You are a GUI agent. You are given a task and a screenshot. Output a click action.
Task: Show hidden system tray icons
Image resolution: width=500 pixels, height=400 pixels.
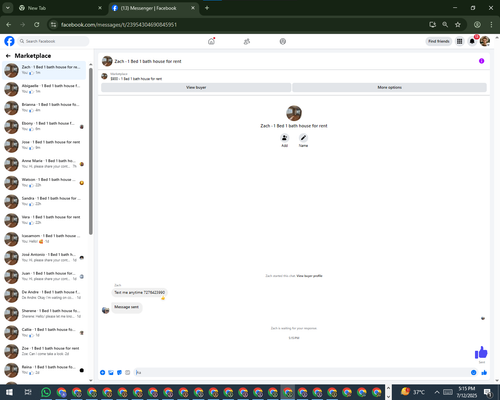coord(437,392)
